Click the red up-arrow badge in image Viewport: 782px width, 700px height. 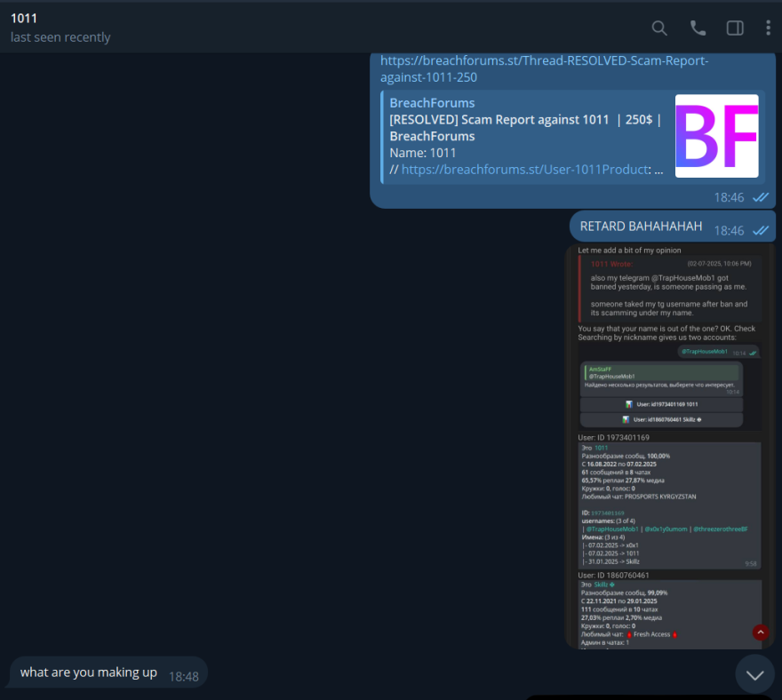760,632
